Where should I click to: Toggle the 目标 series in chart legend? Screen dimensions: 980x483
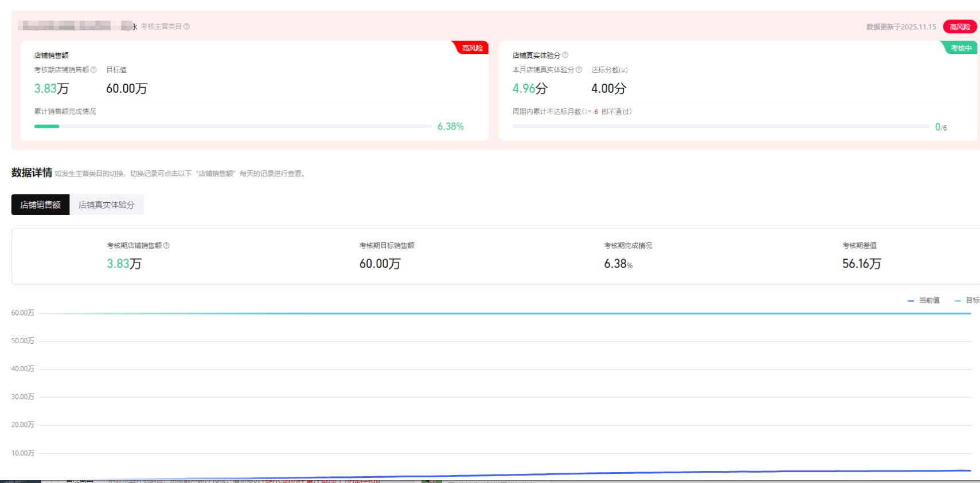point(967,300)
